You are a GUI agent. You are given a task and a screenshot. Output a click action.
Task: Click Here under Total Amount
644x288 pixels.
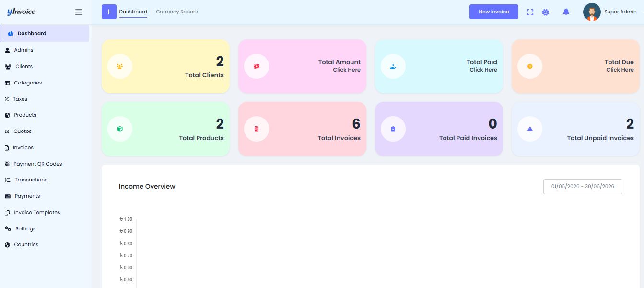(347, 70)
